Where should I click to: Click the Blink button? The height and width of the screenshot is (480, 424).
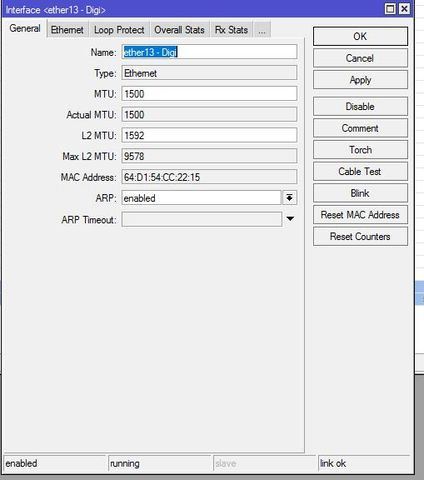(360, 193)
